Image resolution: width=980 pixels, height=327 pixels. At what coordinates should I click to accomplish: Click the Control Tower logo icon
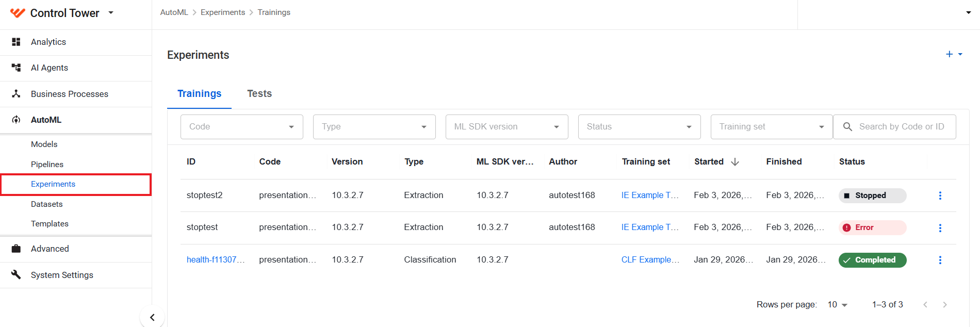[x=18, y=13]
